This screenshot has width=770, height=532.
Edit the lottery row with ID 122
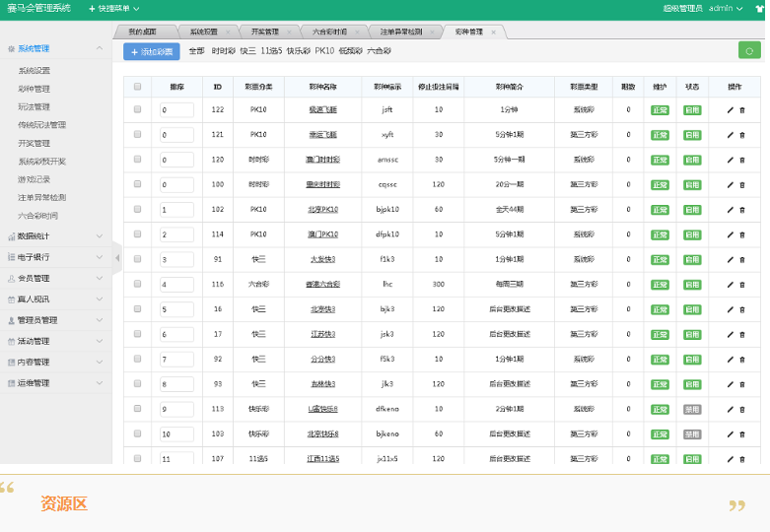tap(731, 110)
